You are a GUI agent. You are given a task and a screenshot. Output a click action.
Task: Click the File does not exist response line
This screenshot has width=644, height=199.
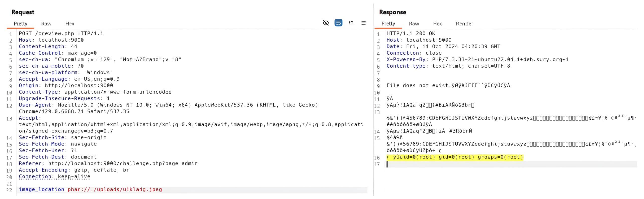click(x=448, y=86)
